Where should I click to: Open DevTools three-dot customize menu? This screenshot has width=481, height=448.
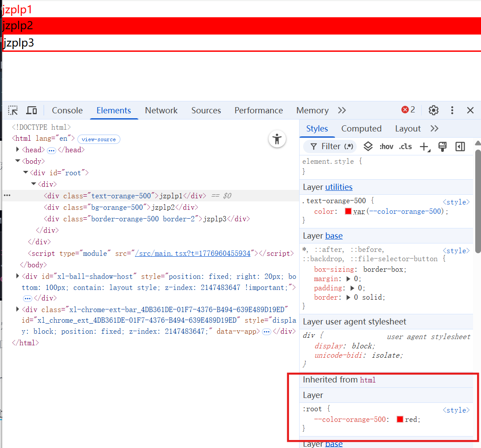[x=452, y=110]
